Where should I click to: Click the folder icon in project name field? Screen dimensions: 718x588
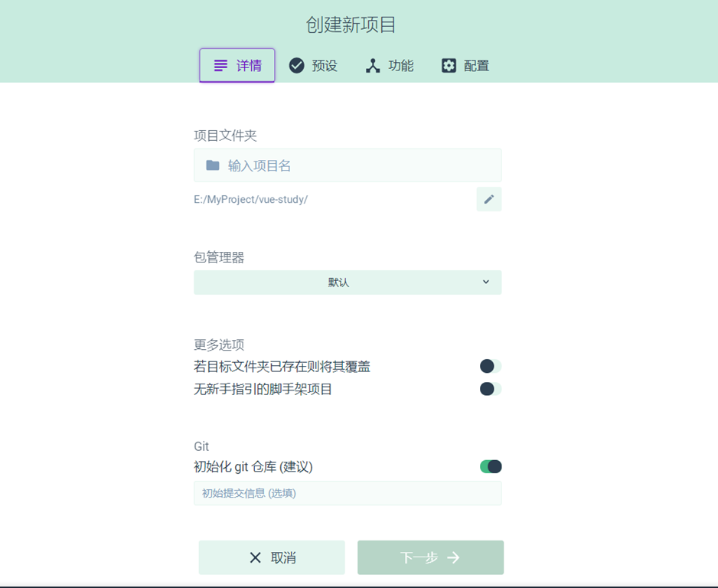(213, 165)
